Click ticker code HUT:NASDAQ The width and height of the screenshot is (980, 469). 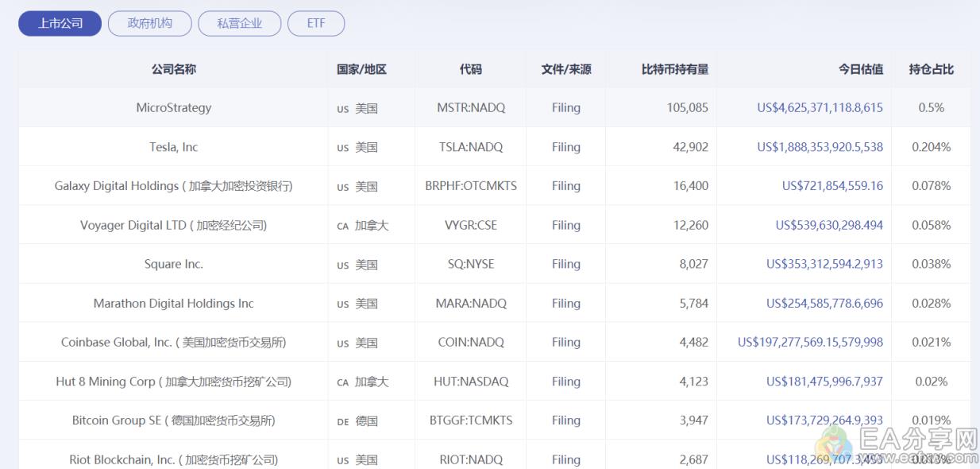(x=471, y=382)
